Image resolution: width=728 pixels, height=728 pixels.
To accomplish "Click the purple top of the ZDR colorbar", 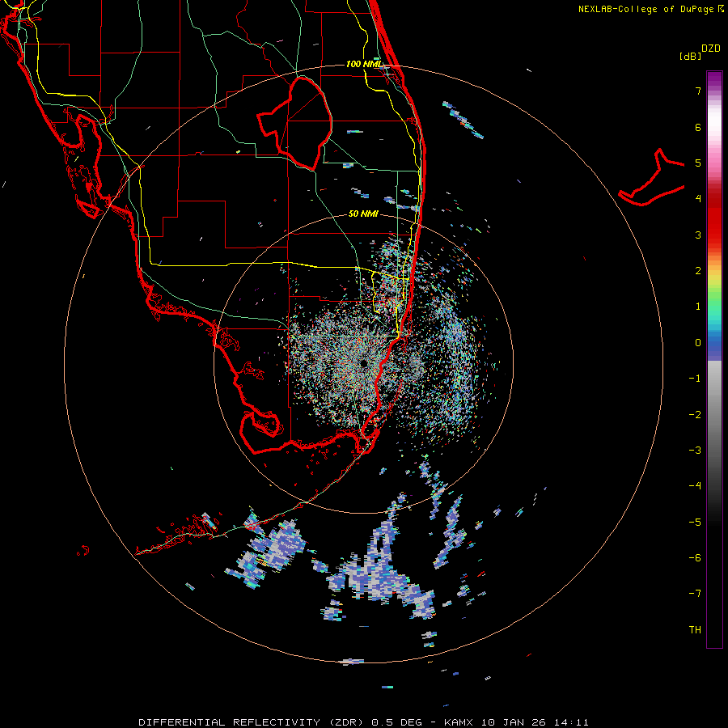I will click(x=714, y=78).
